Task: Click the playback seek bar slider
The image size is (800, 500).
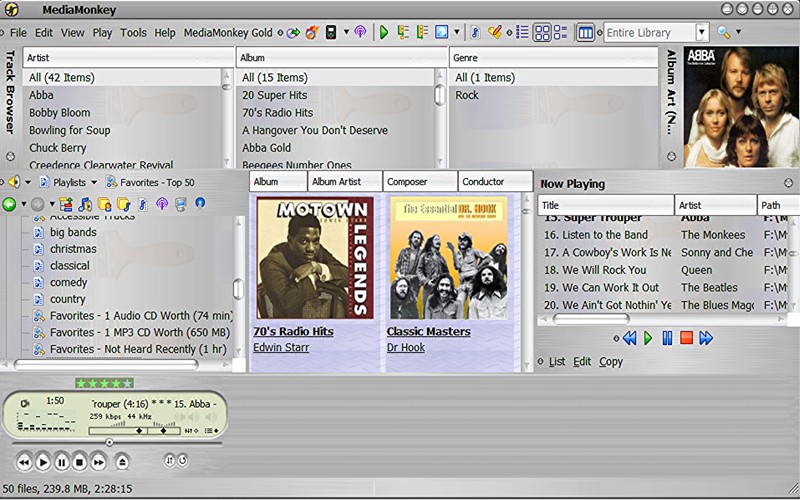Action: click(x=110, y=442)
